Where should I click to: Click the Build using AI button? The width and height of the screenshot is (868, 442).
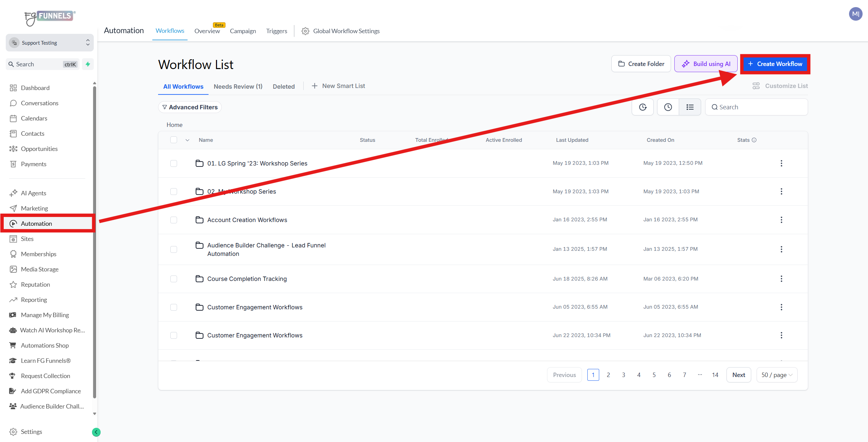pos(706,64)
